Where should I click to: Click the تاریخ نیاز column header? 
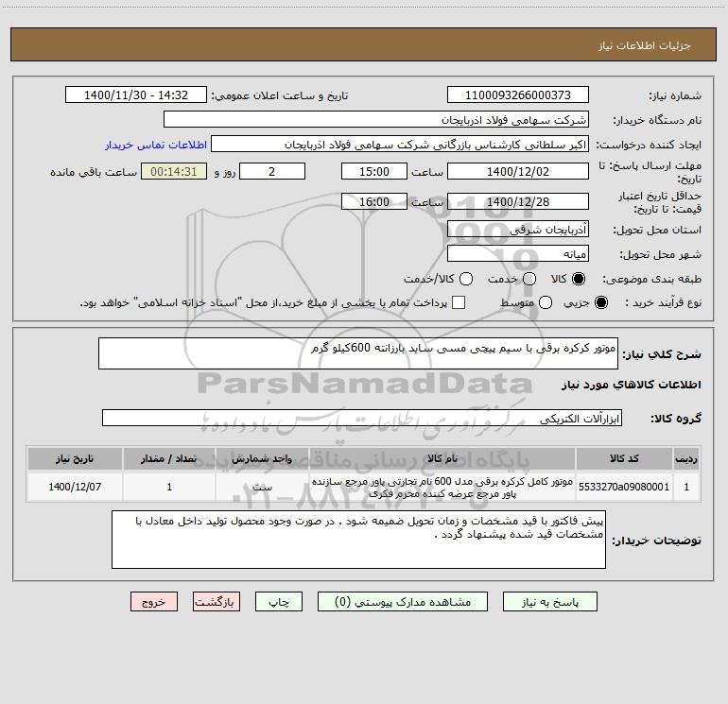point(75,458)
